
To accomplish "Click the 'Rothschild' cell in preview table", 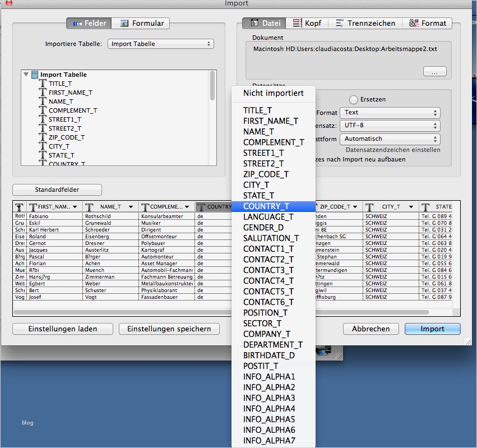I will pyautogui.click(x=110, y=216).
